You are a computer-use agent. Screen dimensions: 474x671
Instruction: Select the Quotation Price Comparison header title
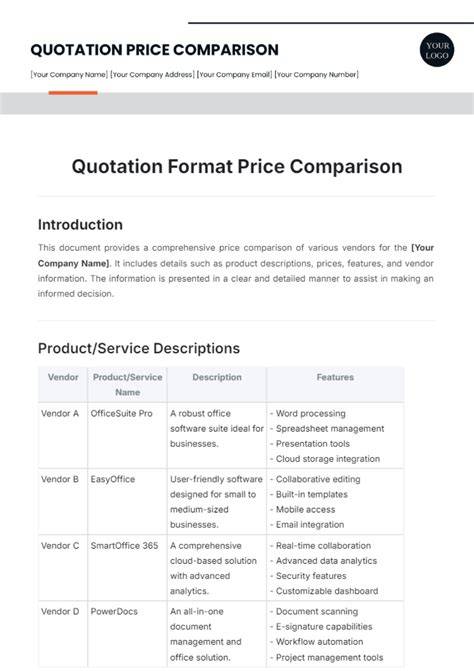pos(154,50)
